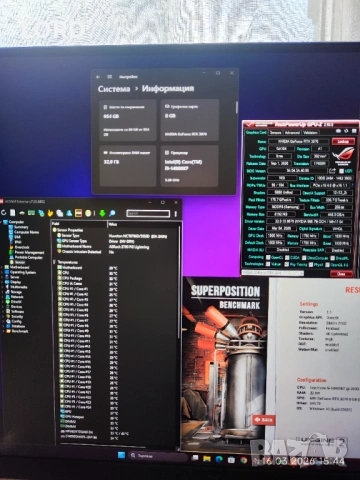Image resolution: width=360 pixels, height=480 pixels.
Task: Click the Settings window scrollbar
Action: 236,108
